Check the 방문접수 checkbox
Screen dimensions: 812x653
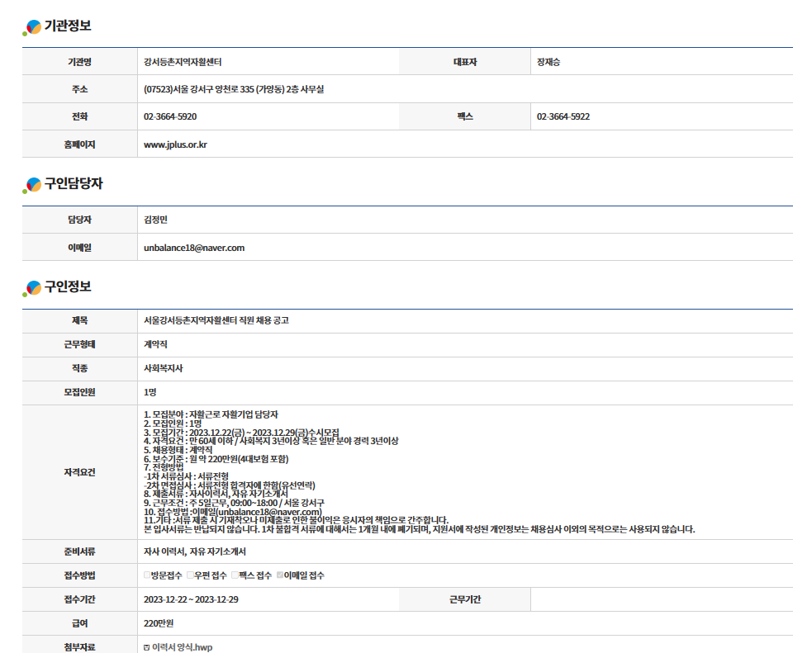point(147,575)
